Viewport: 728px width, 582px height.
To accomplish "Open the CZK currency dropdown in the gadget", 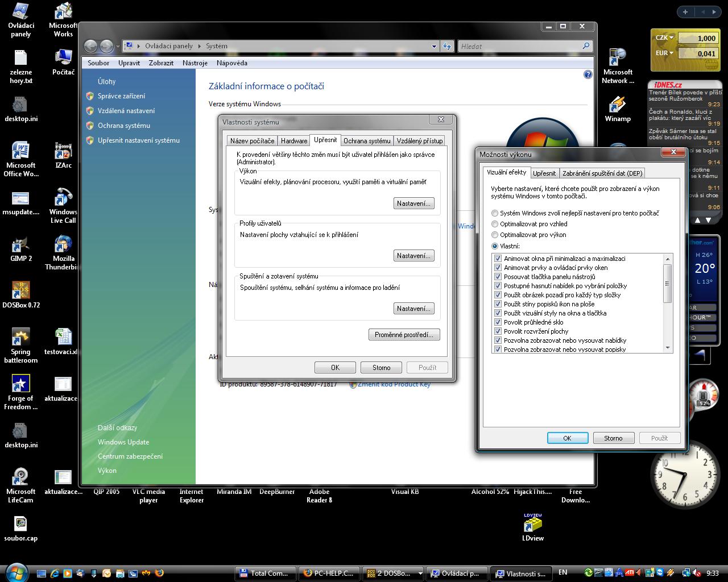I will click(672, 38).
